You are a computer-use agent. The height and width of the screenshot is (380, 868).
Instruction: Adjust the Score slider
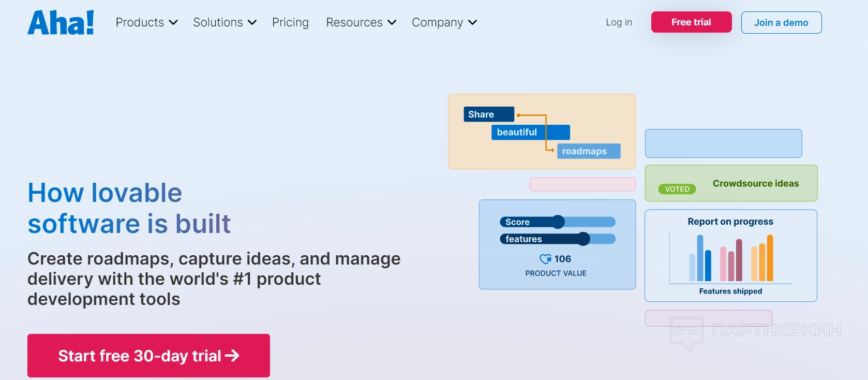pos(558,222)
